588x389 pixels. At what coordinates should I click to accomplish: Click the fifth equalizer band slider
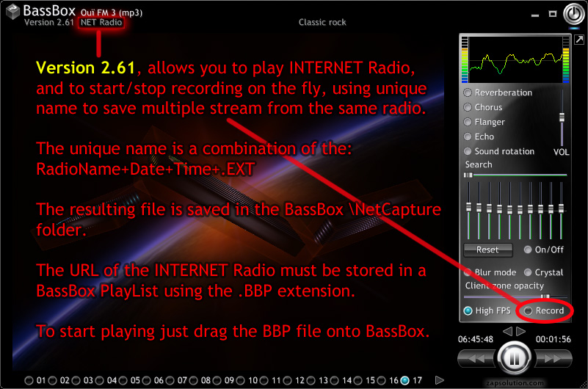point(509,211)
